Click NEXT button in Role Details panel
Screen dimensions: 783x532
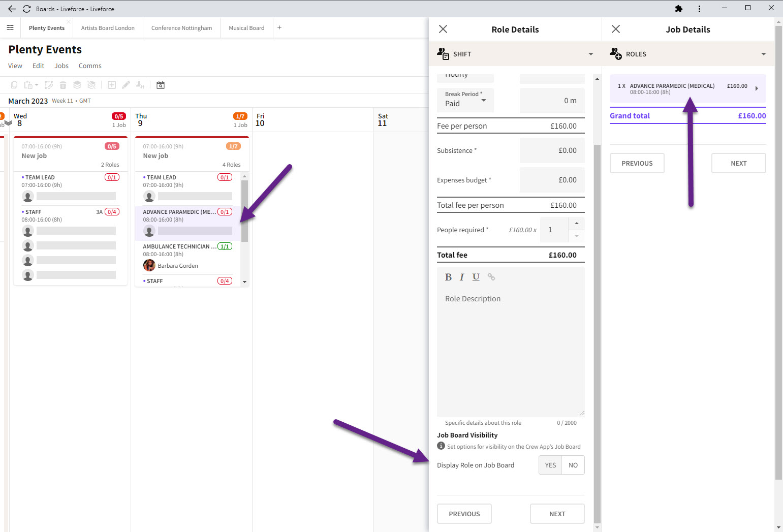click(x=557, y=514)
